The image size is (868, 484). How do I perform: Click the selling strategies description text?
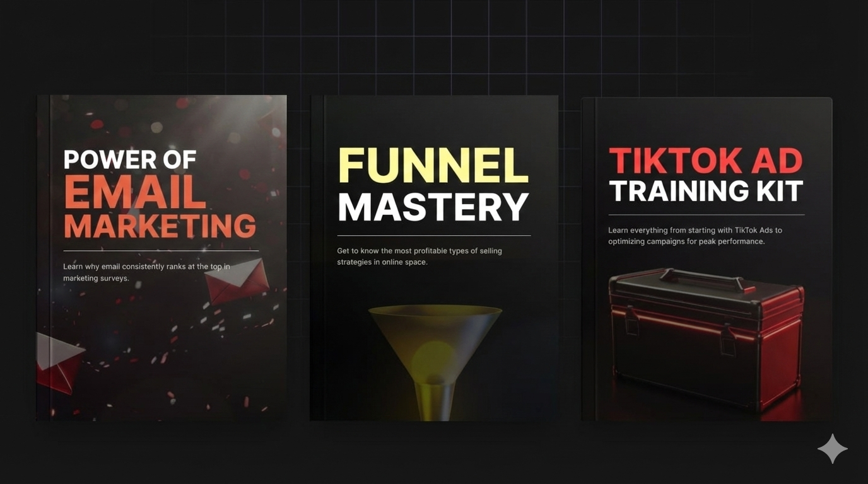pyautogui.click(x=419, y=256)
